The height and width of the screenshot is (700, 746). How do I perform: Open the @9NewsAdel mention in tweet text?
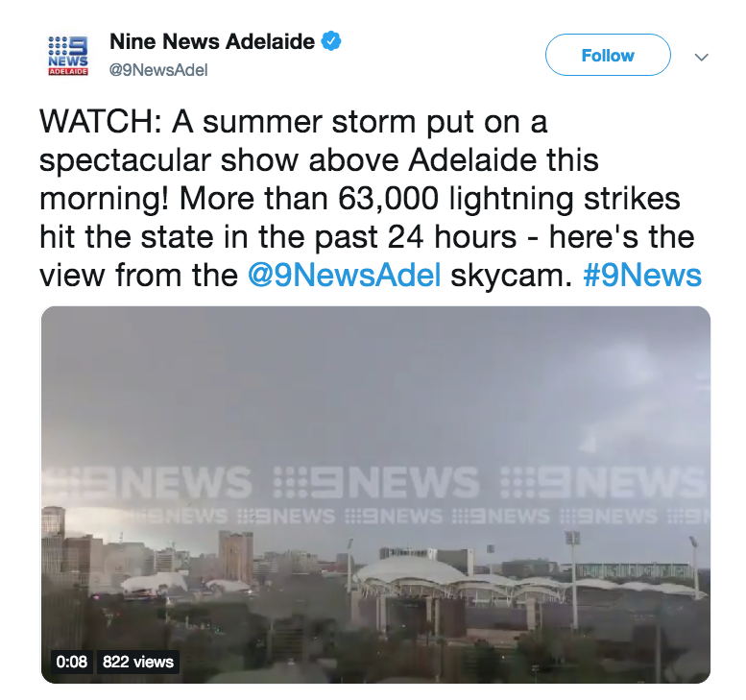pyautogui.click(x=345, y=275)
